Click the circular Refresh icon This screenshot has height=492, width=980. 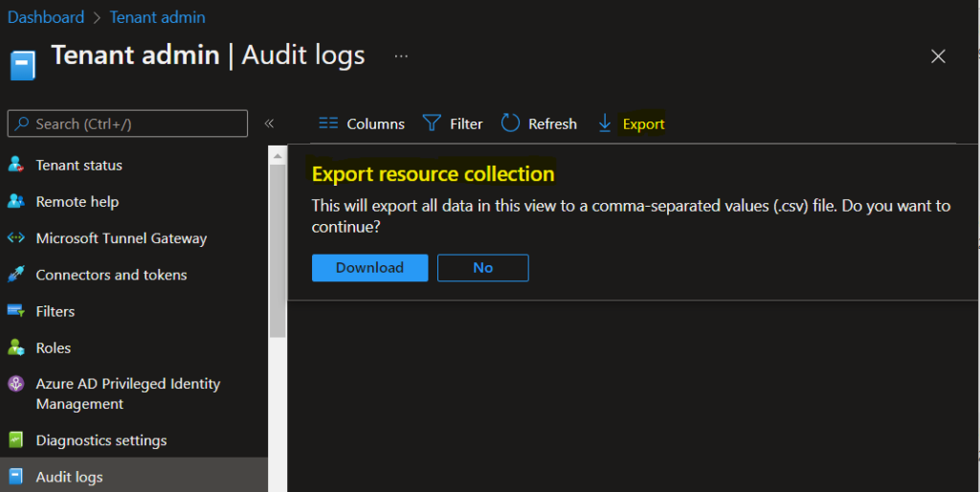click(x=510, y=123)
